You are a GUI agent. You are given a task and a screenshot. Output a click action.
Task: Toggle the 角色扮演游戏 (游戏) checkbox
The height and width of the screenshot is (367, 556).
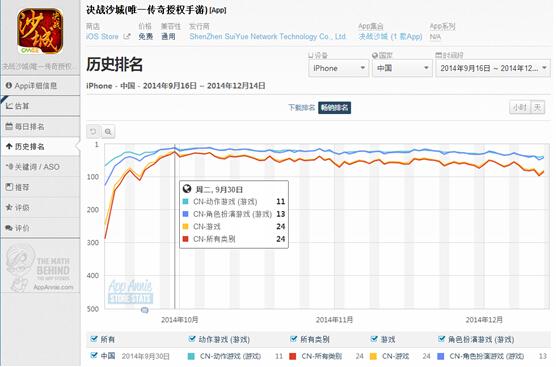441,339
